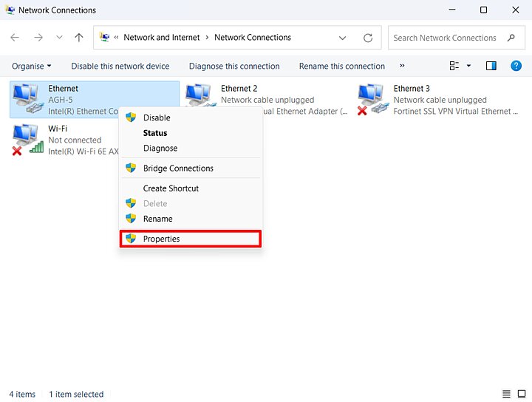532x402 pixels.
Task: Select the Wi-Fi adapter icon
Action: pyautogui.click(x=29, y=140)
